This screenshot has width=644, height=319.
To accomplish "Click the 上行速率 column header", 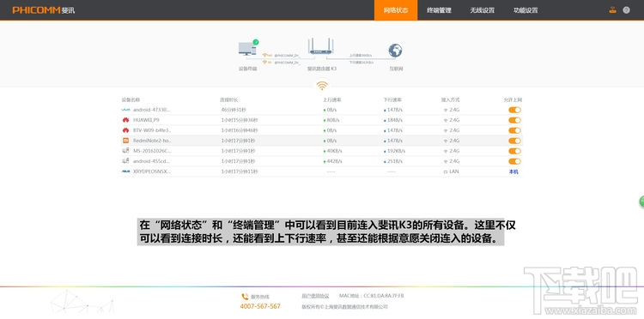I will pyautogui.click(x=331, y=99).
